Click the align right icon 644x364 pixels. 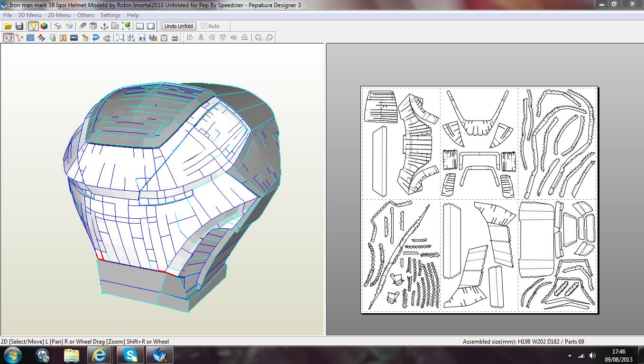pyautogui.click(x=212, y=37)
